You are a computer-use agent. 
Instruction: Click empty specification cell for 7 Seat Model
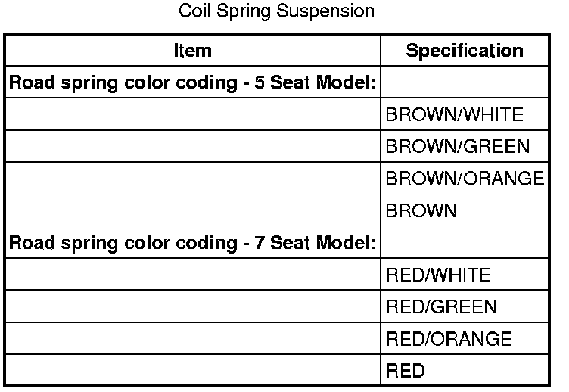[465, 242]
